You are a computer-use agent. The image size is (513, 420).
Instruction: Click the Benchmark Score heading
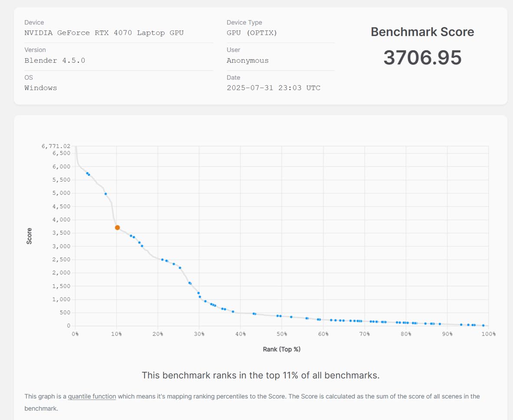coord(422,32)
